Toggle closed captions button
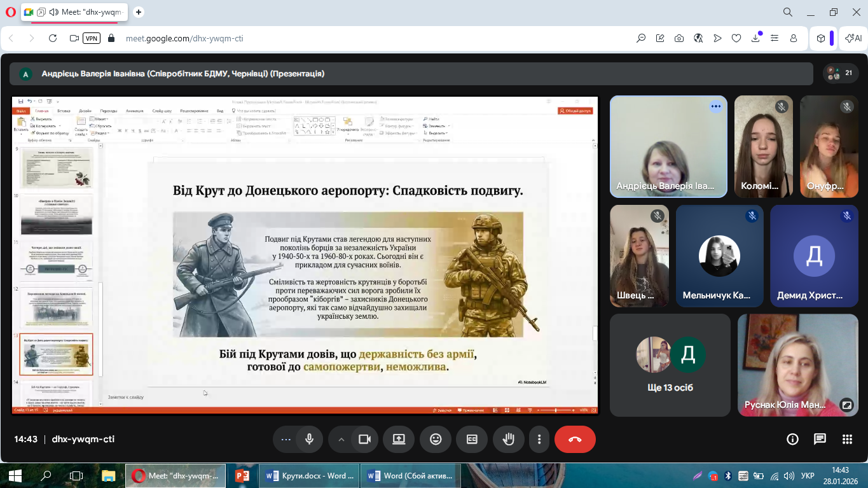Viewport: 868px width, 488px height. point(472,439)
